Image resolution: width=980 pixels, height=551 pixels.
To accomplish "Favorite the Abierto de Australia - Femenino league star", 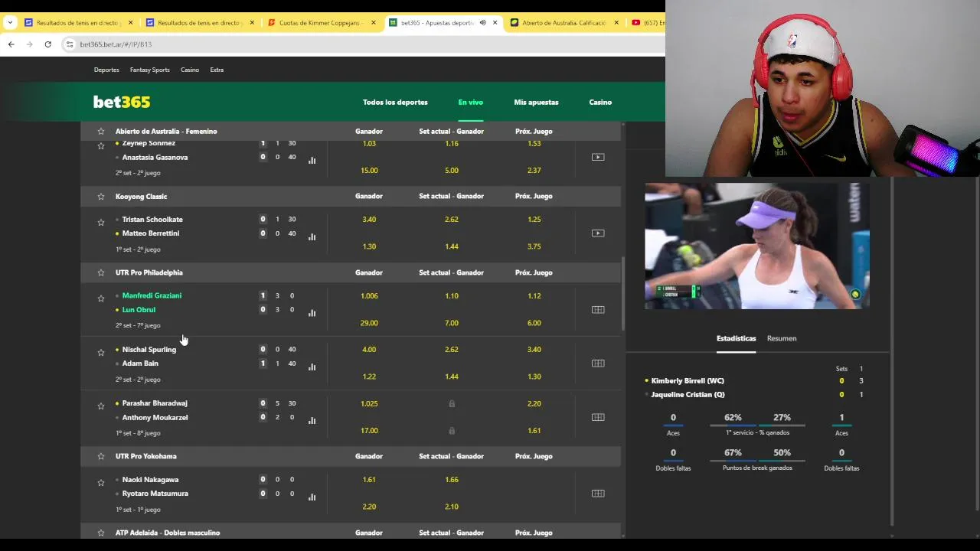I will click(100, 132).
